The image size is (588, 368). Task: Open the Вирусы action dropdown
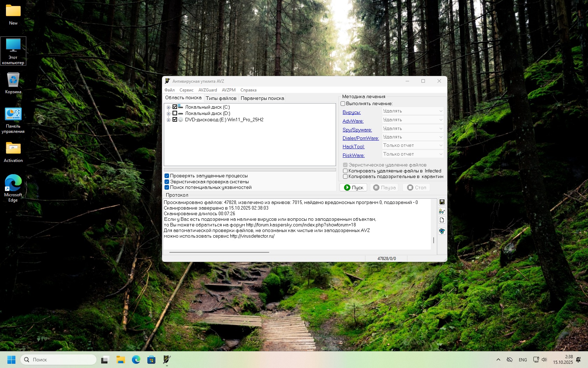pyautogui.click(x=413, y=111)
